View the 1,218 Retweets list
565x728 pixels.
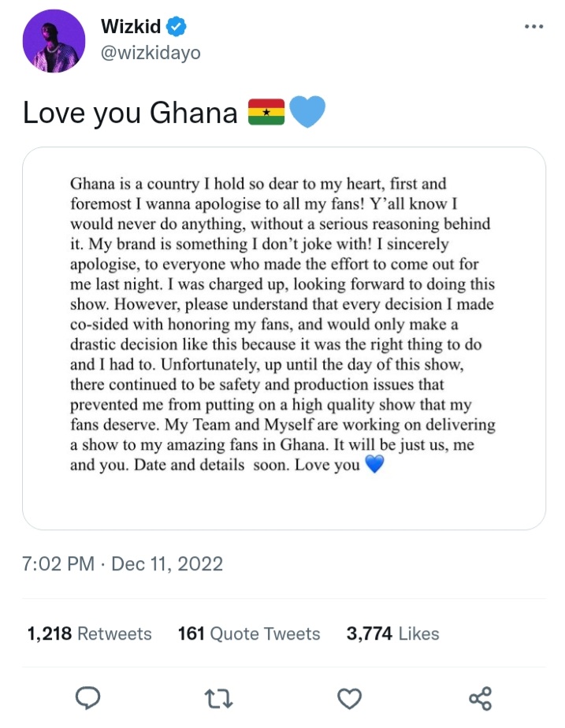(89, 633)
